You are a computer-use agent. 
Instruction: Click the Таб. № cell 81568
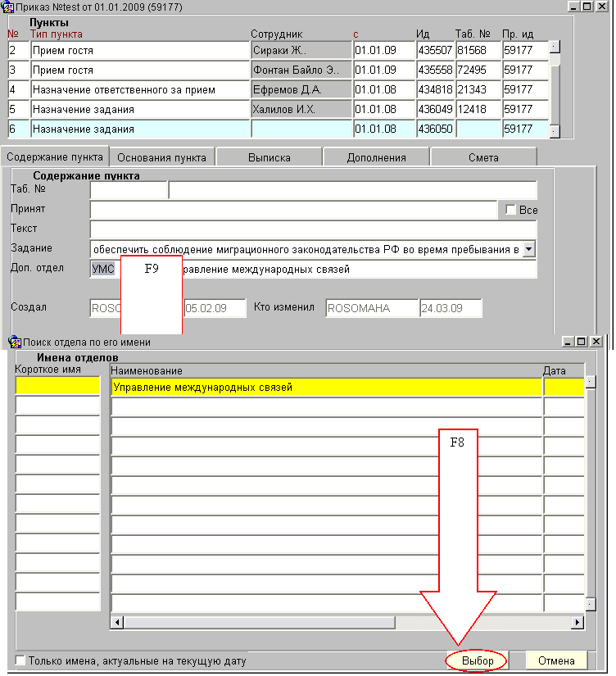tap(478, 50)
